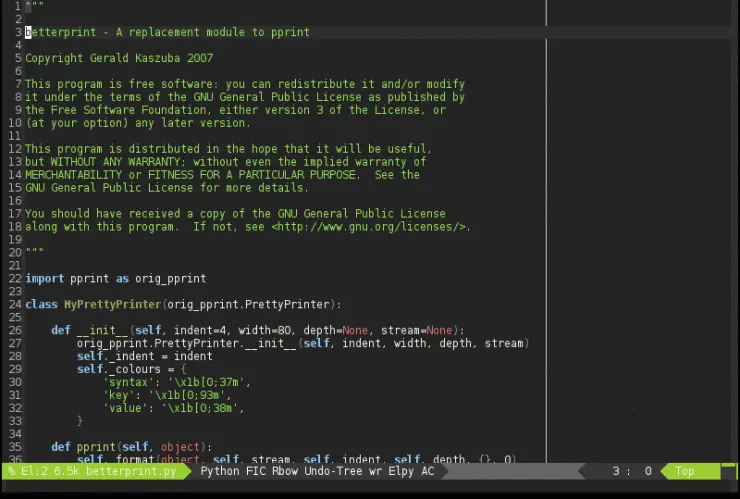Click the Elpy minor mode label
The image size is (740, 499).
403,471
